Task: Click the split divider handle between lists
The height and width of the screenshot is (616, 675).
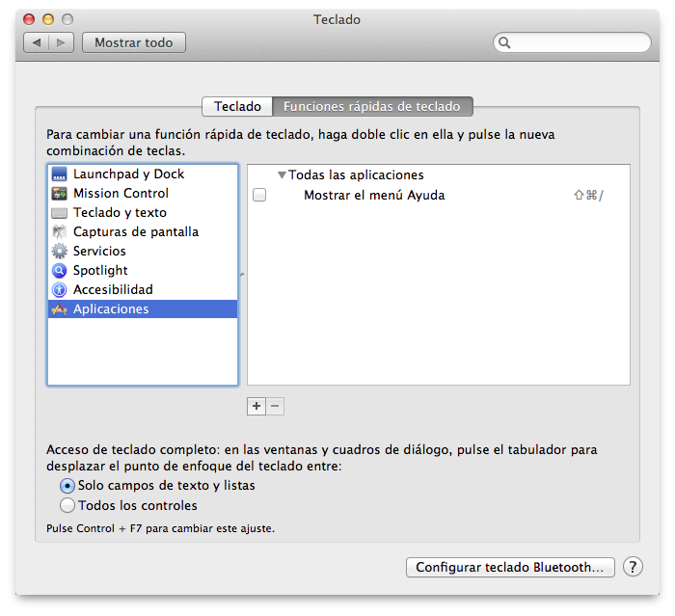Action: coord(242,274)
